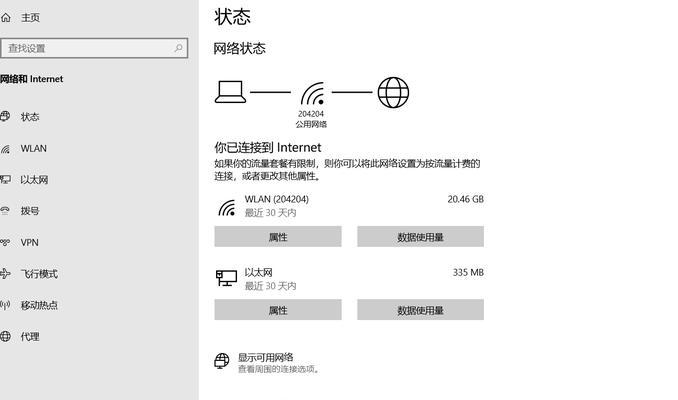Click the WLAN signal icon in the sidebar
Image resolution: width=678 pixels, height=400 pixels.
click(5, 149)
